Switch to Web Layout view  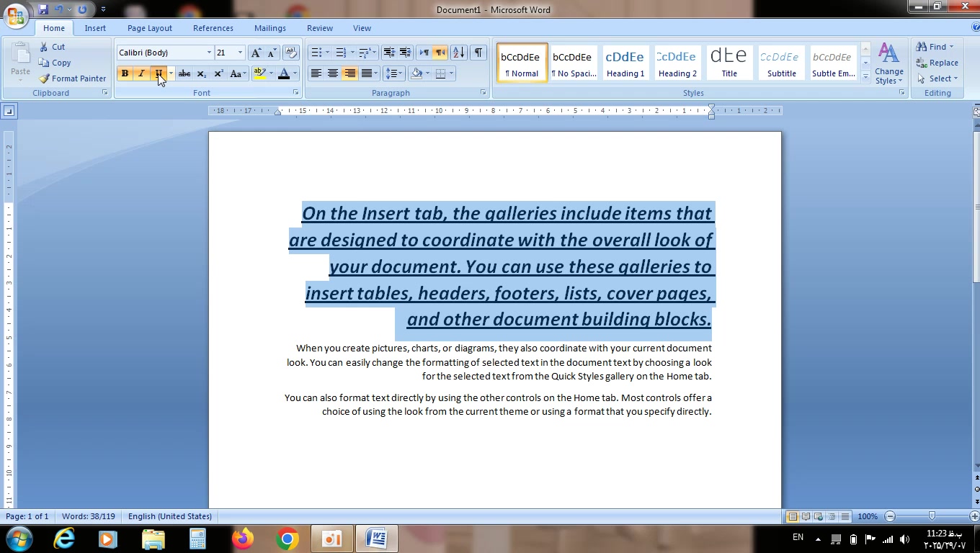[819, 516]
